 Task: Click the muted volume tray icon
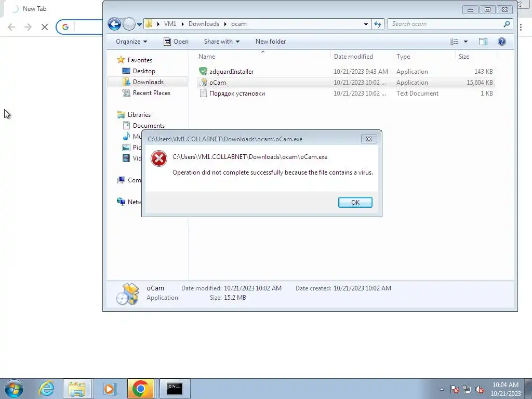pyautogui.click(x=480, y=390)
